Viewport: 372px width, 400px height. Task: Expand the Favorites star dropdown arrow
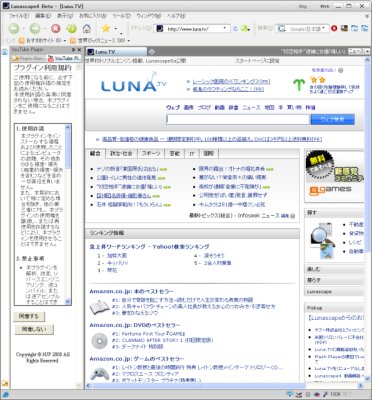click(x=116, y=29)
